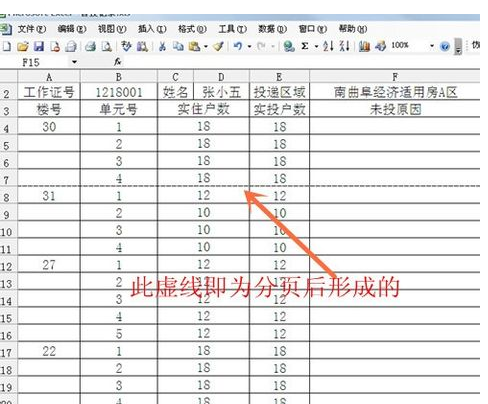Open the Research tool icon

coord(142,46)
